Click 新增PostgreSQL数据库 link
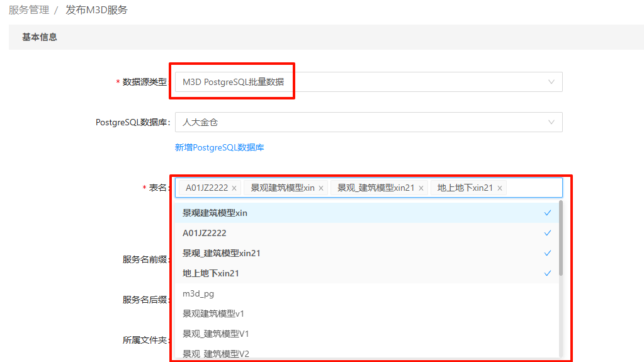The image size is (644, 362). (x=219, y=147)
